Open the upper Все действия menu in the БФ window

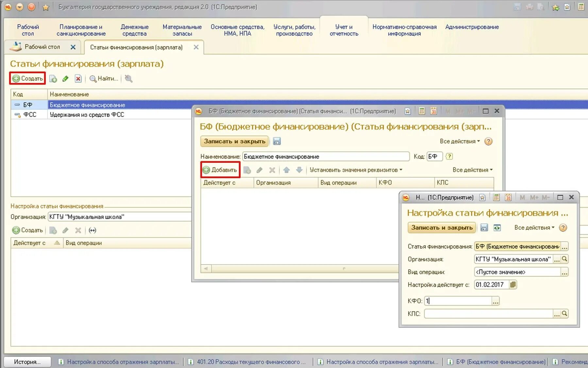click(460, 142)
